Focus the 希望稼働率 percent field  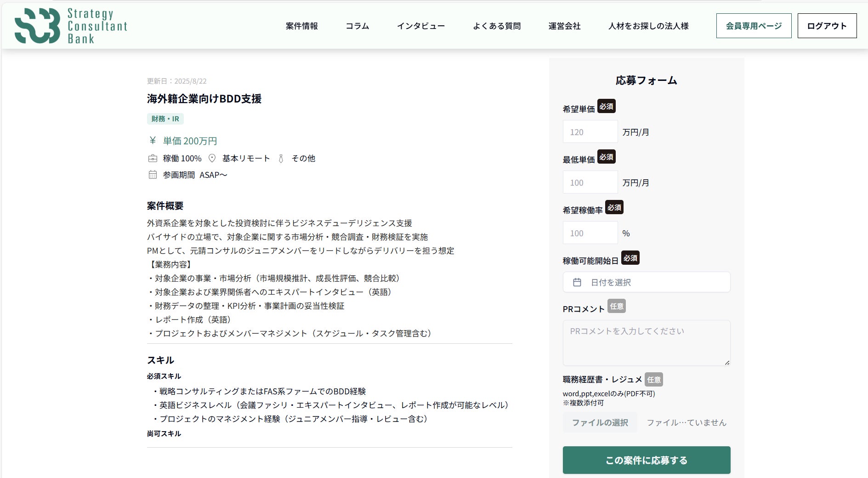(x=590, y=233)
